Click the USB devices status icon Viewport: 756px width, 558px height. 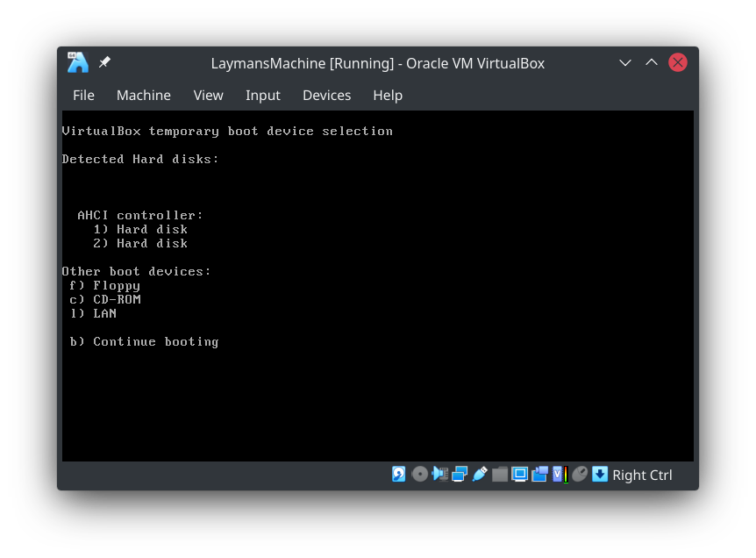pos(480,474)
